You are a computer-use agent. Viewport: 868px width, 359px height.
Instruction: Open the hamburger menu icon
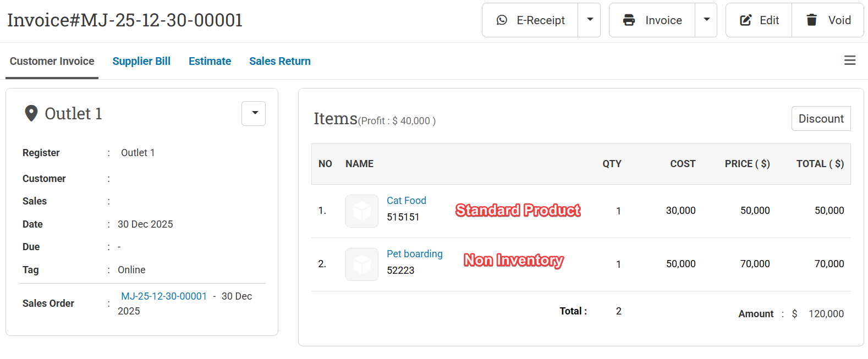click(x=850, y=60)
